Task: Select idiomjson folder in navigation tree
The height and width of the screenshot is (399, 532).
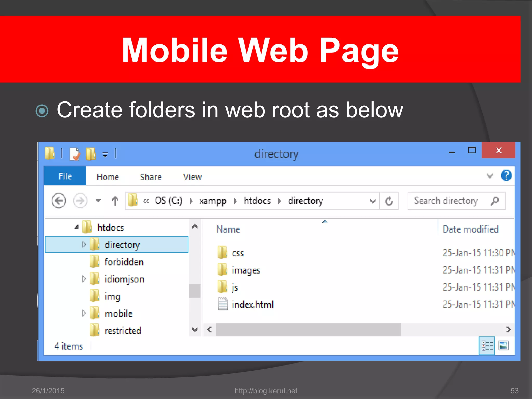Action: tap(124, 280)
